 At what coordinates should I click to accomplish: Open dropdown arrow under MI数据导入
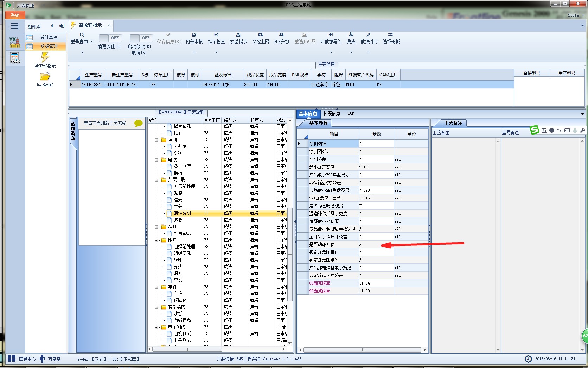[331, 52]
